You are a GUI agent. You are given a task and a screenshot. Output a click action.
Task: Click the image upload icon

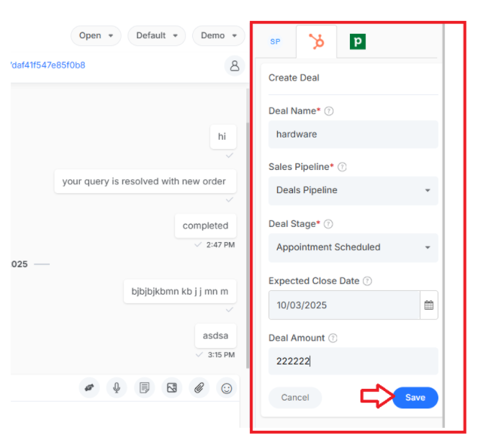pyautogui.click(x=171, y=388)
